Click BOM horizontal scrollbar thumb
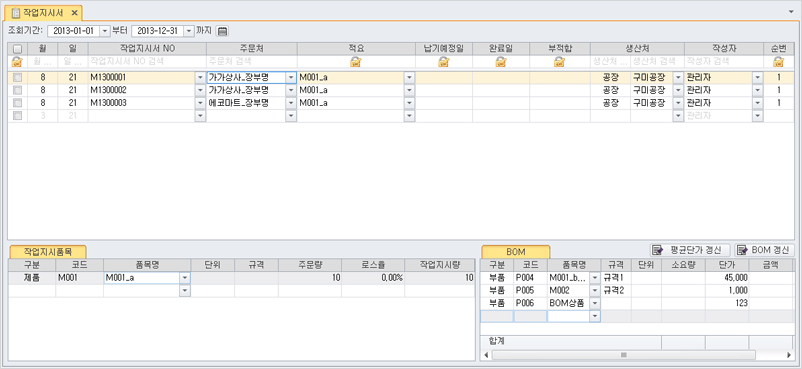The image size is (802, 369). click(x=623, y=355)
